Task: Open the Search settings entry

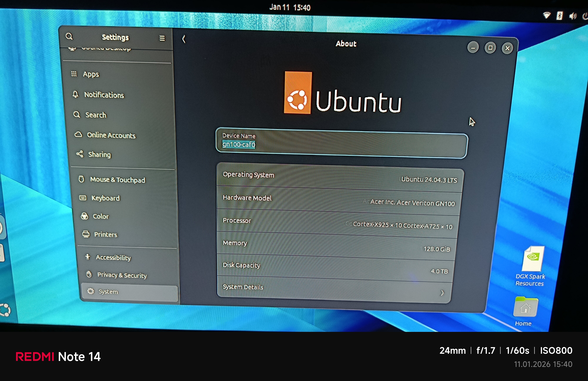Action: tap(96, 115)
